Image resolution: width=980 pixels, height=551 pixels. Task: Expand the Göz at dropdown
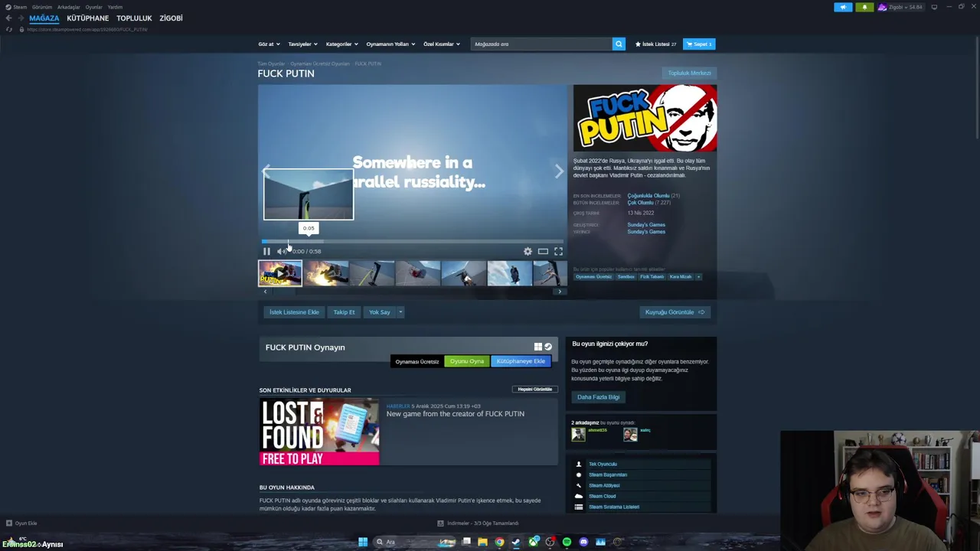pyautogui.click(x=269, y=44)
